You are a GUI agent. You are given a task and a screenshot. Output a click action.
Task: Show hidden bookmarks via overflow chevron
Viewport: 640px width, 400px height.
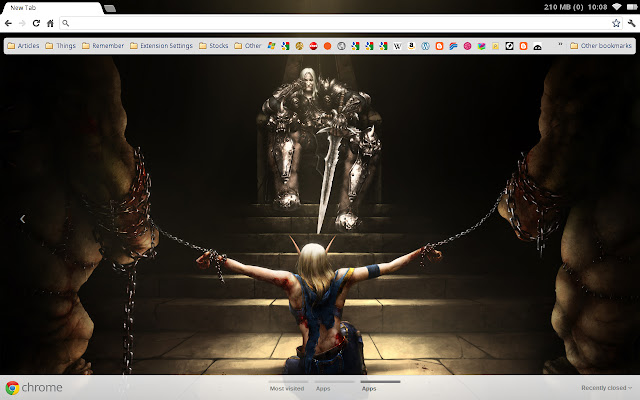click(x=560, y=45)
